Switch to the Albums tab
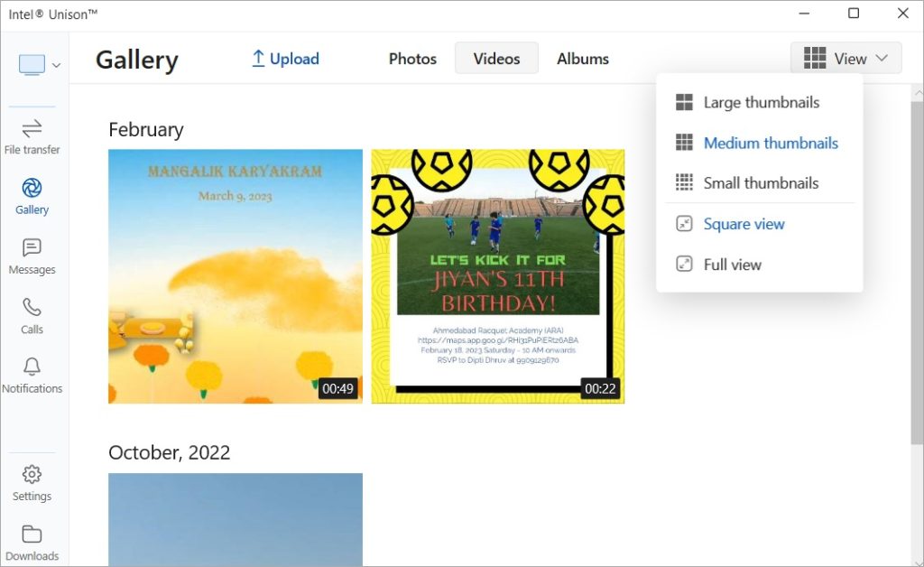Screen dimensions: 924x567 coord(583,59)
